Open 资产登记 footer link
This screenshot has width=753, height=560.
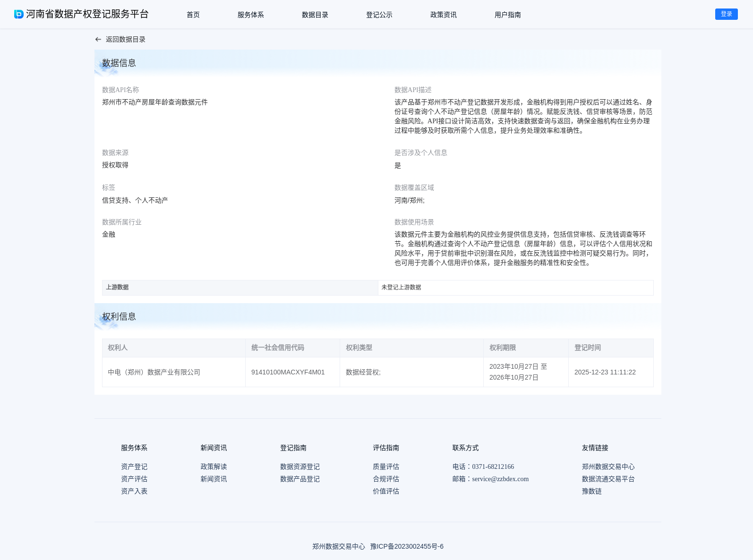coord(134,467)
